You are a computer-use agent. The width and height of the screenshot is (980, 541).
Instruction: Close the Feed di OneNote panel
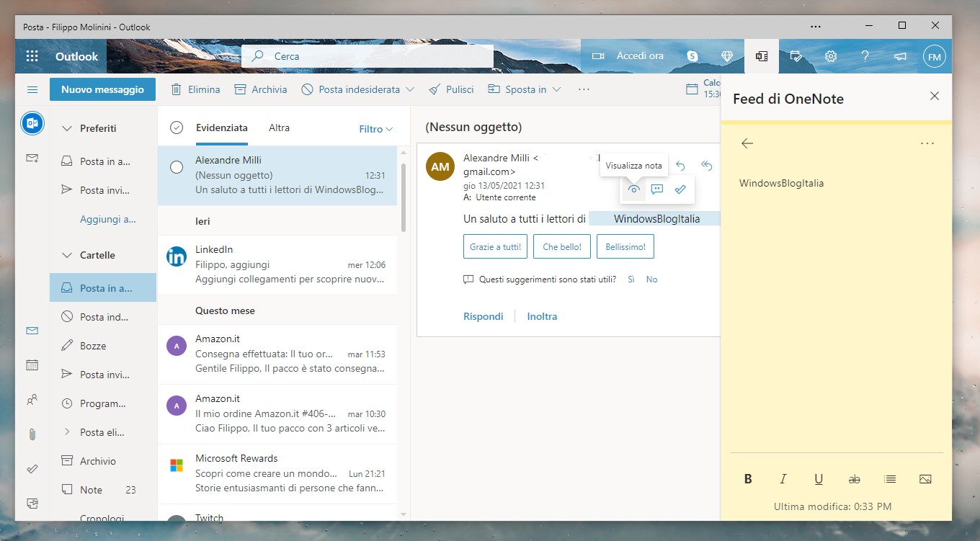click(935, 96)
